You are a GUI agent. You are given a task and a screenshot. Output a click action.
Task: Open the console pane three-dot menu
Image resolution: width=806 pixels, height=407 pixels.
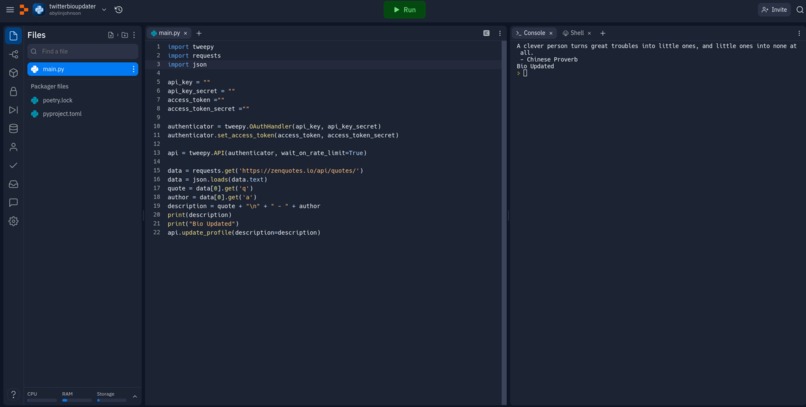click(x=799, y=33)
